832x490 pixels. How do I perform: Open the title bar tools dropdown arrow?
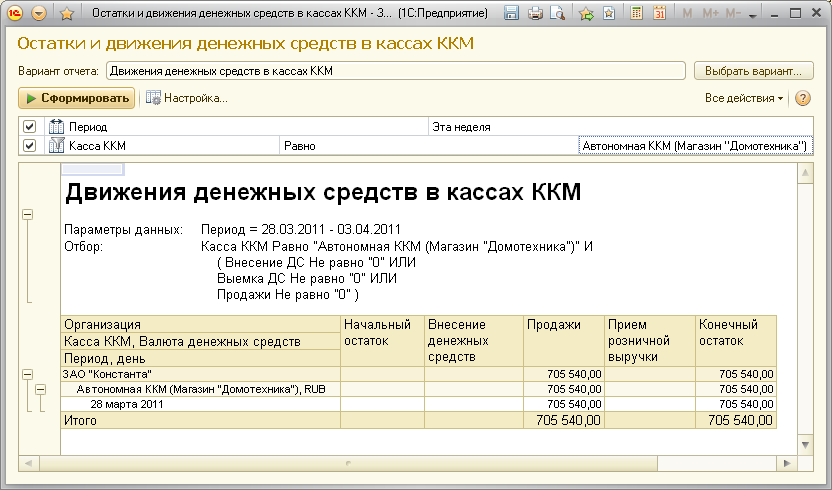tap(752, 16)
